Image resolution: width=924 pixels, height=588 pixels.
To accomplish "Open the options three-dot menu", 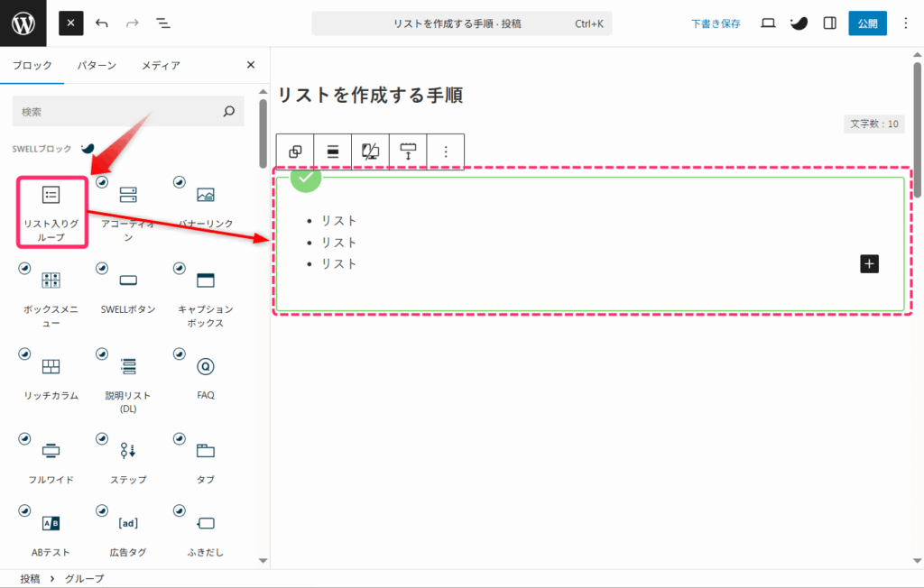I will (x=906, y=23).
